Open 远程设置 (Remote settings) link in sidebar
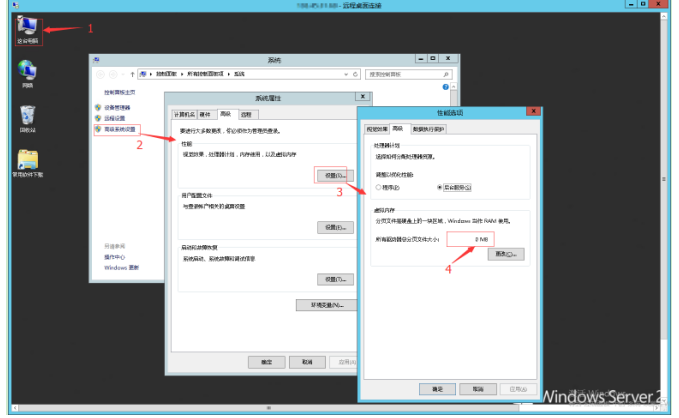Viewport: 679px width, 418px height. [114, 117]
